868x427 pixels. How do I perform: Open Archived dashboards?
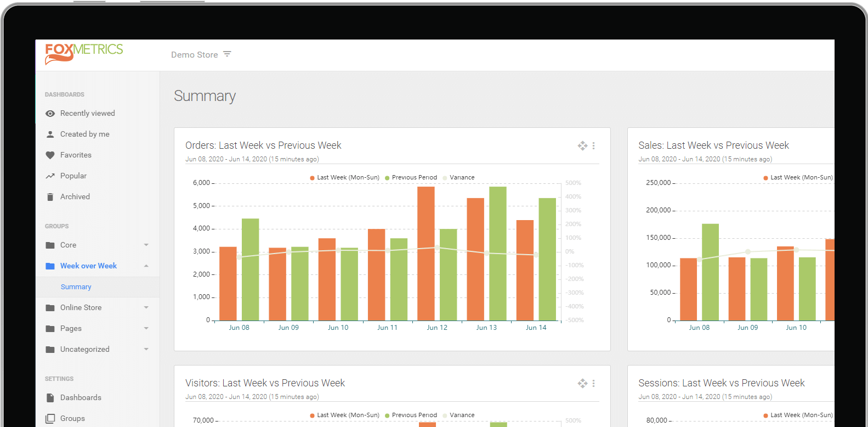(x=75, y=197)
